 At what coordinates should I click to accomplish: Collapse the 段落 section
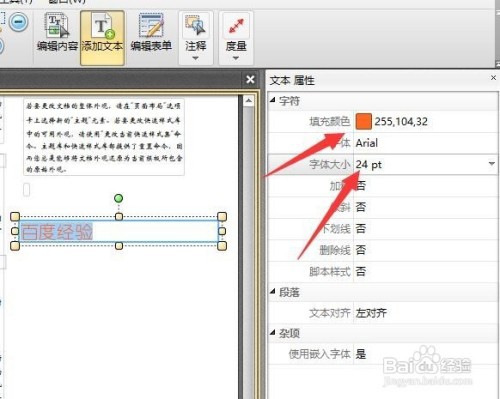[273, 292]
